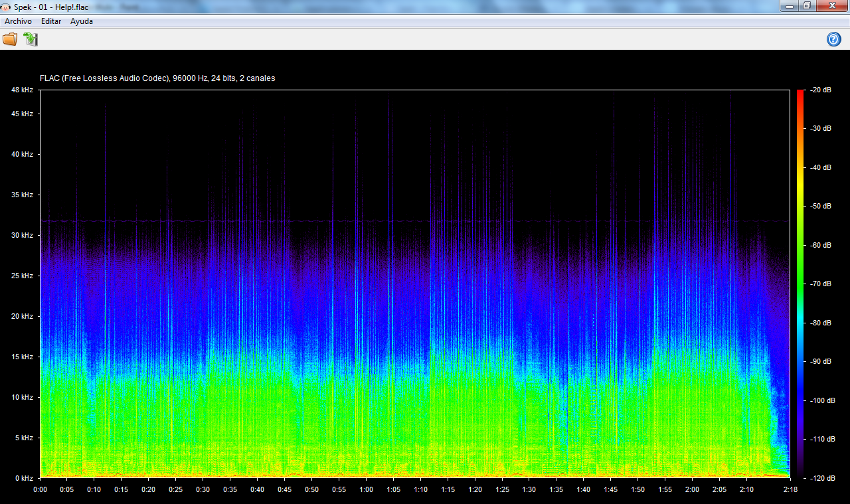The image size is (850, 504).
Task: Click the blue help question mark icon
Action: [833, 39]
